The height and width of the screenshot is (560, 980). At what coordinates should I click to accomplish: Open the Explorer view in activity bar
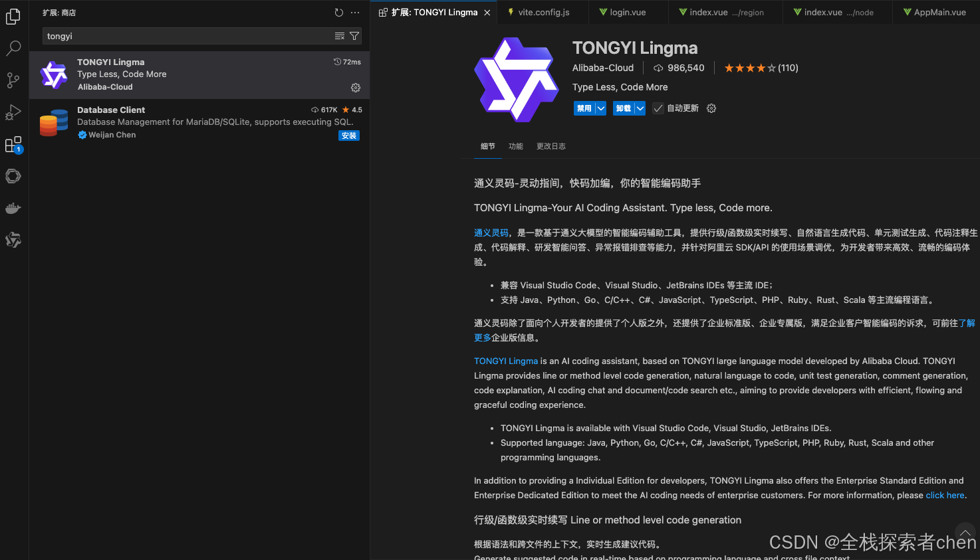click(x=13, y=16)
